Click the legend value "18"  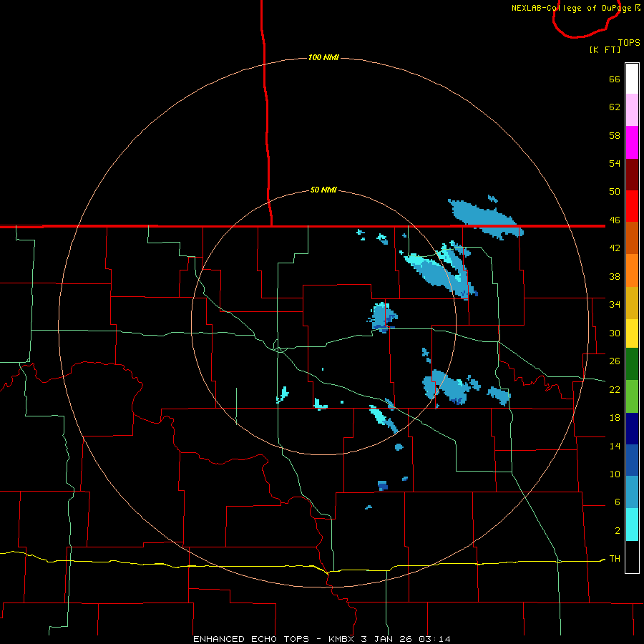coord(615,418)
